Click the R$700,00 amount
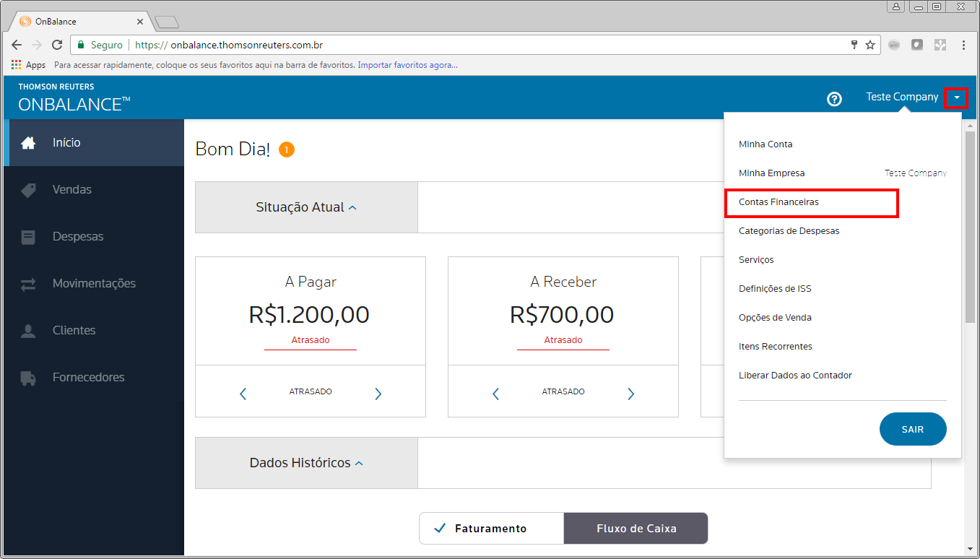Screen dimensions: 980x559 [562, 315]
